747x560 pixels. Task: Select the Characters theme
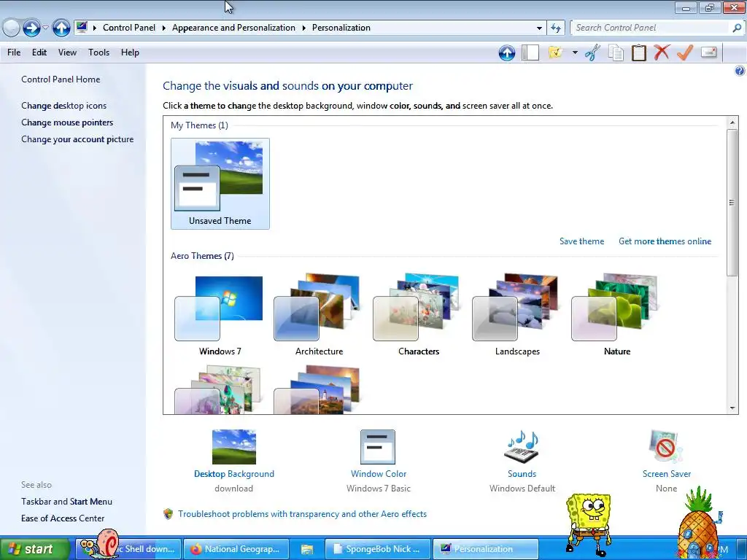[418, 314]
